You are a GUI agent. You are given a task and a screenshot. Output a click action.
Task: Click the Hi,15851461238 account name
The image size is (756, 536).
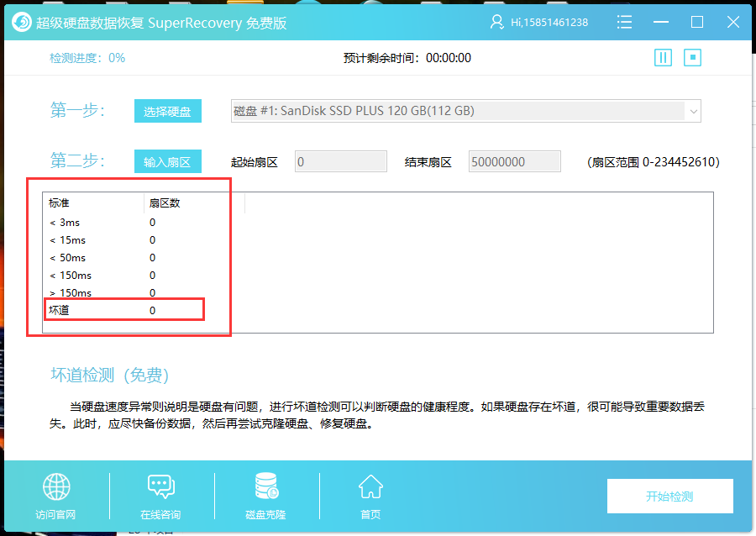pyautogui.click(x=549, y=23)
